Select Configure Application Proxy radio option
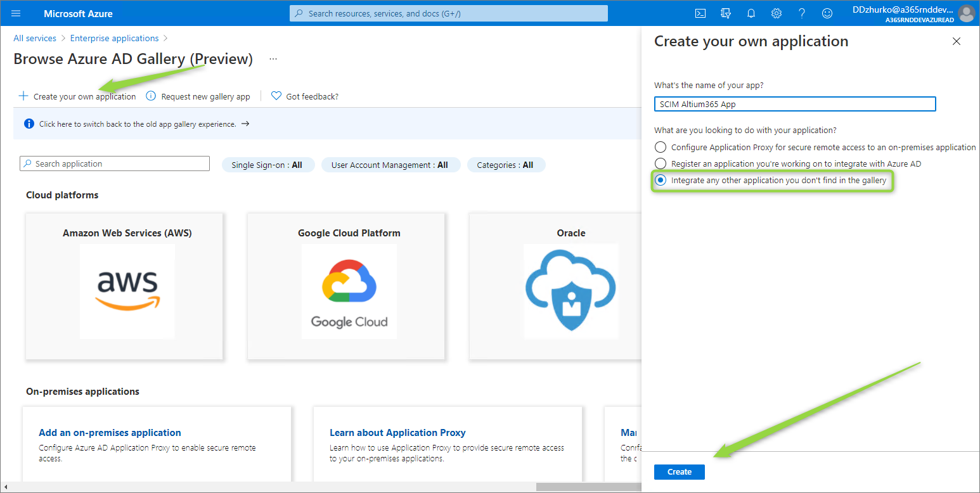 (x=661, y=147)
